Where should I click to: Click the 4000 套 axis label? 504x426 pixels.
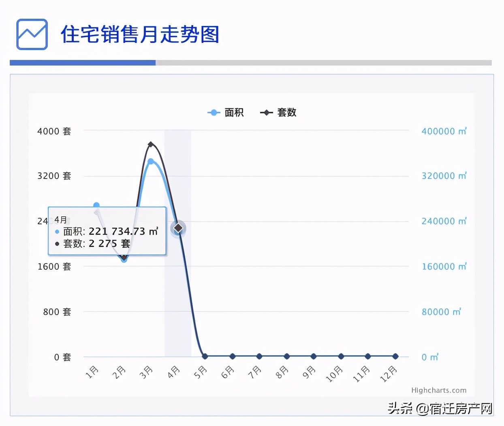(54, 131)
